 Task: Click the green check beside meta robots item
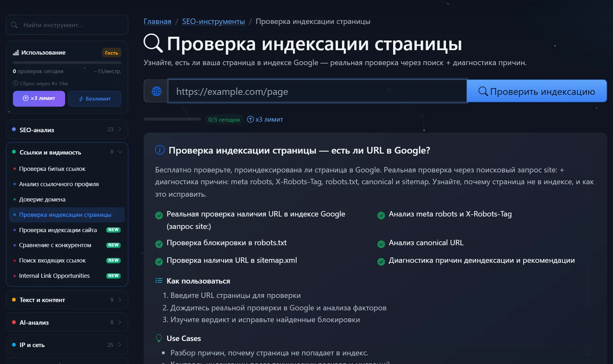381,215
